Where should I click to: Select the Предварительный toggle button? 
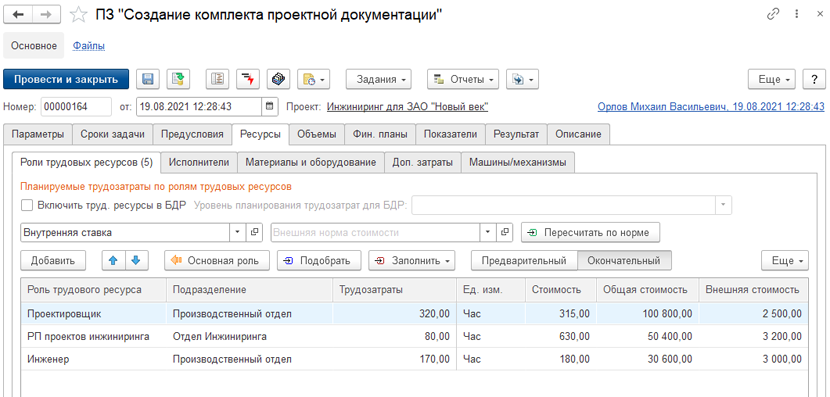click(524, 260)
